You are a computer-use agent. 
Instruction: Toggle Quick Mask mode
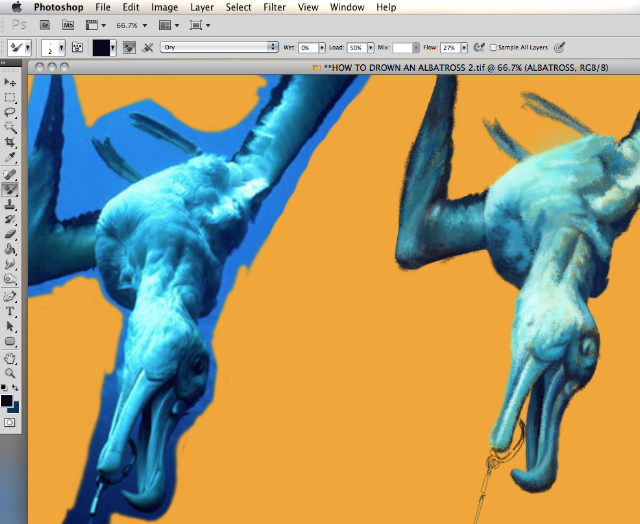coord(10,422)
